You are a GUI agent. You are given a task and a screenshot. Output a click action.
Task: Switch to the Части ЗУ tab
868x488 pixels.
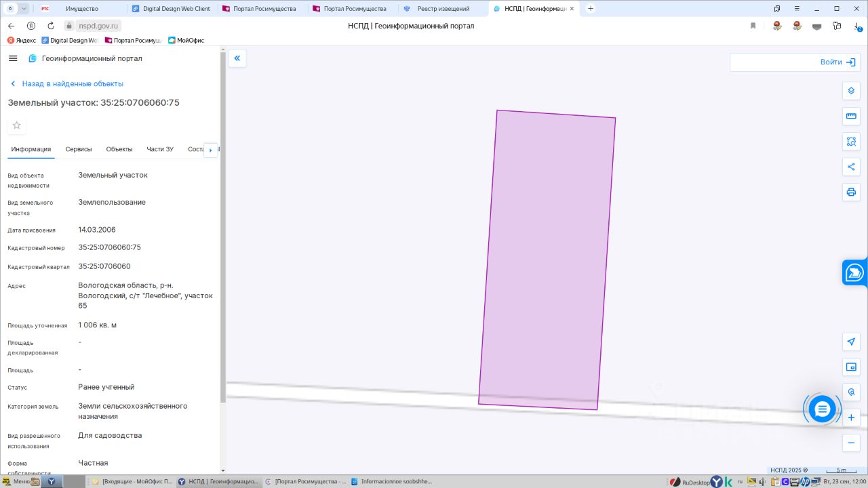(160, 149)
